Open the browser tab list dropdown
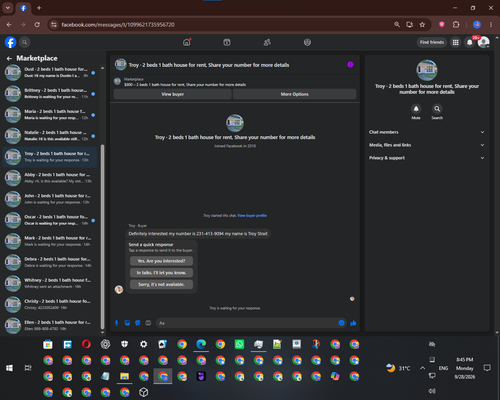This screenshot has width=500, height=400. 7,8
